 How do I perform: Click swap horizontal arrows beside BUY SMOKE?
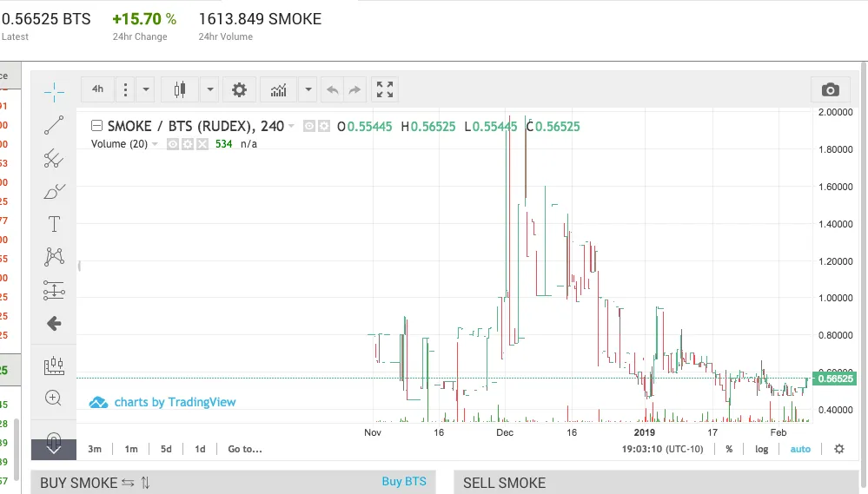tap(128, 483)
